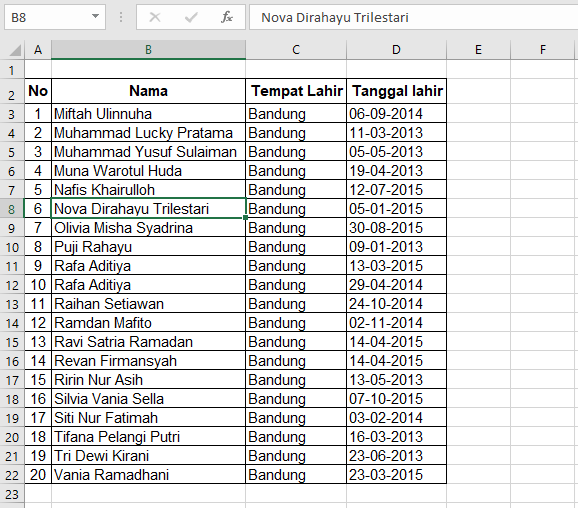Select row 8 header

click(x=12, y=209)
